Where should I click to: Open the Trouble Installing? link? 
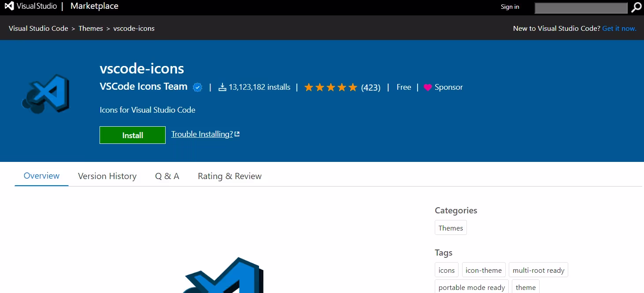coord(202,134)
